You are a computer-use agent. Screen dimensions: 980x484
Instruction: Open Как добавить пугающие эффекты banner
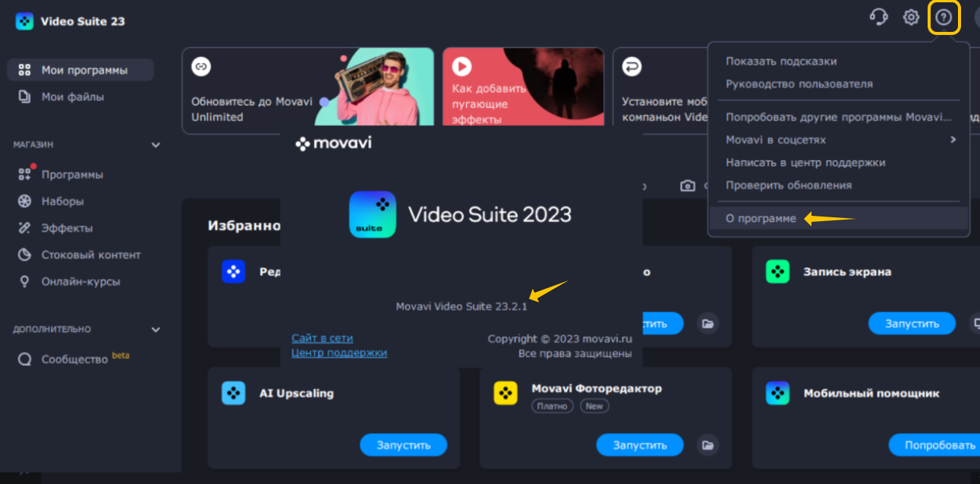tap(523, 87)
